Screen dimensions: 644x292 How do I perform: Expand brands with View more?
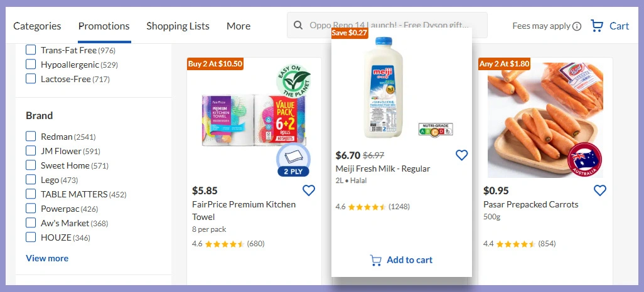point(47,258)
